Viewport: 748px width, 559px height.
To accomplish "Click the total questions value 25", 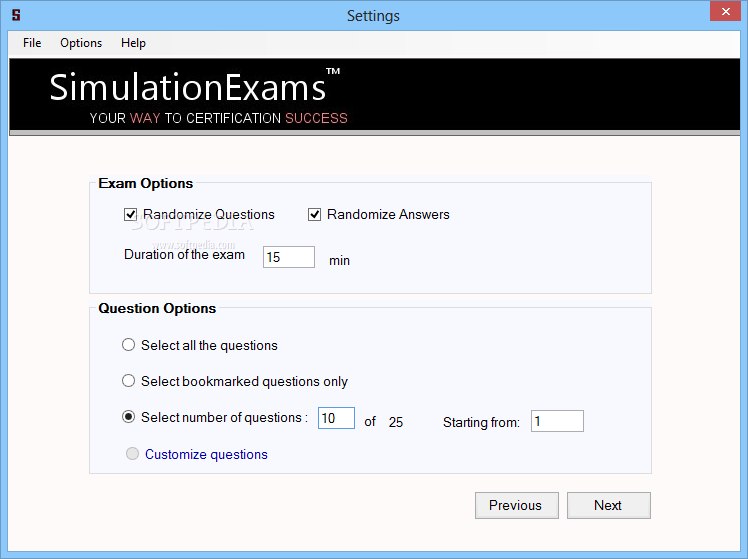I will click(x=395, y=422).
